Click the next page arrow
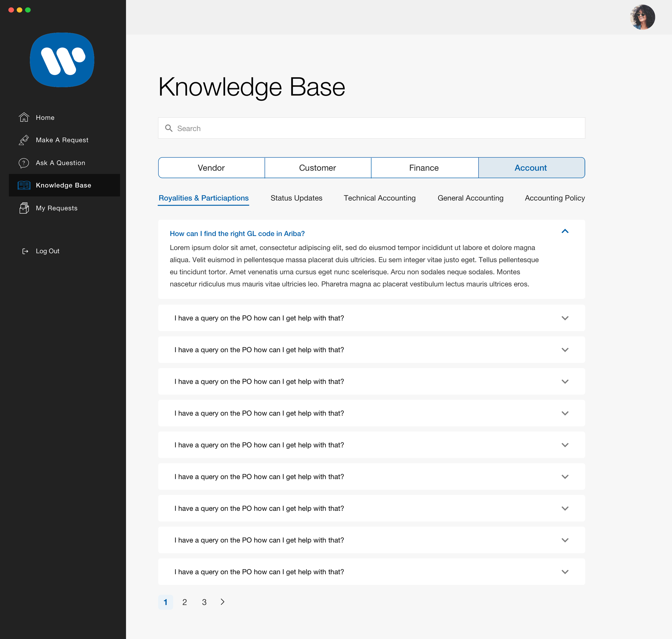This screenshot has height=639, width=672. click(223, 602)
